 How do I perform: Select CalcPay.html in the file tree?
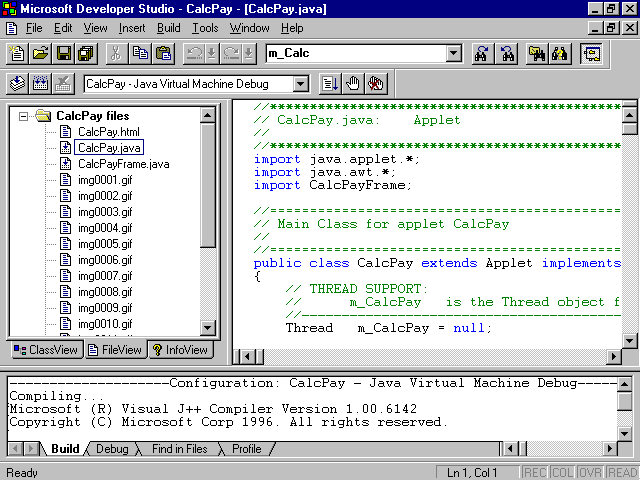pos(109,132)
